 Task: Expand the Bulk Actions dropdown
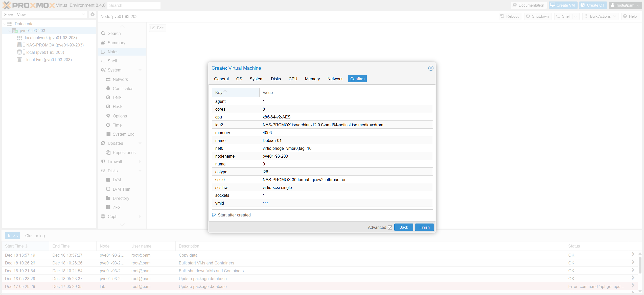click(600, 16)
